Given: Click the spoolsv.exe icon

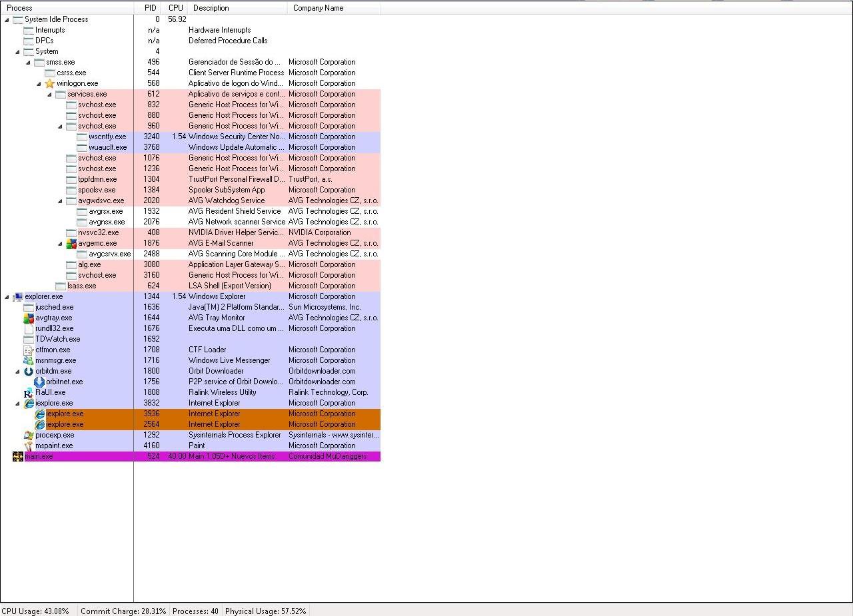Looking at the screenshot, I should 71,190.
